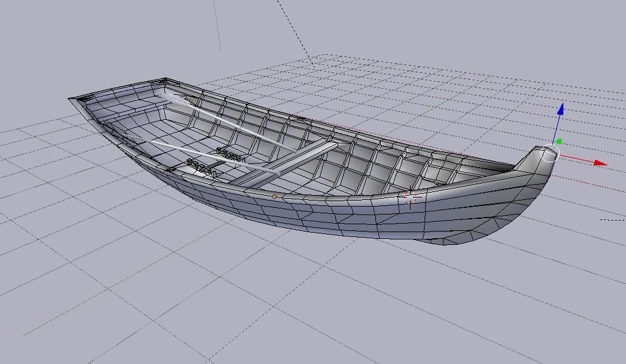Click the blue Z-axis manipulator arrow

561,109
